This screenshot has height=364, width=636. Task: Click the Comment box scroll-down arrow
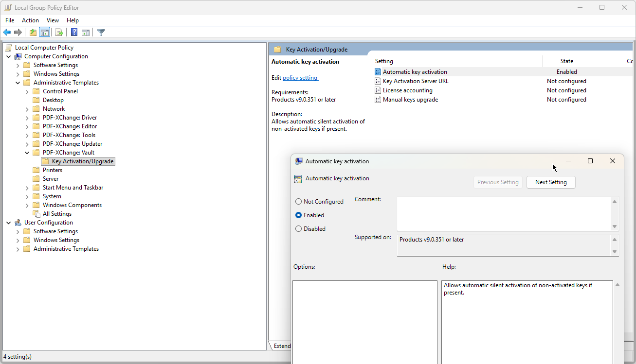point(615,226)
